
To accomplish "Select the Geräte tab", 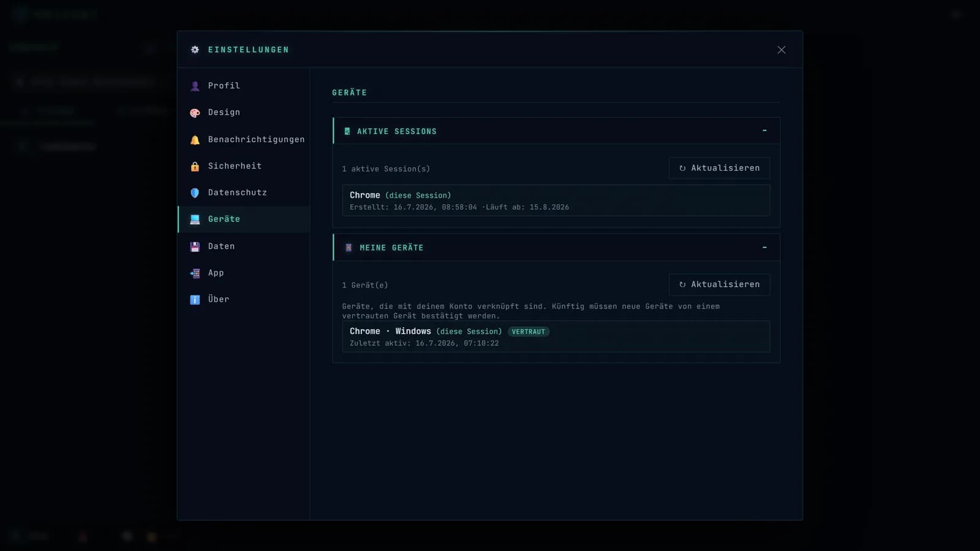I will [244, 219].
